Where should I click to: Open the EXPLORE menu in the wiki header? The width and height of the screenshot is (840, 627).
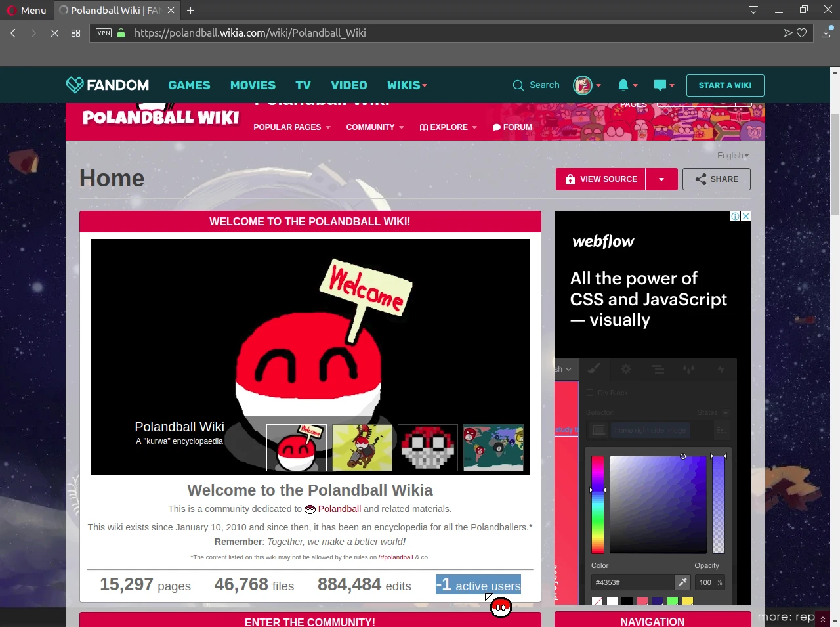pos(448,127)
